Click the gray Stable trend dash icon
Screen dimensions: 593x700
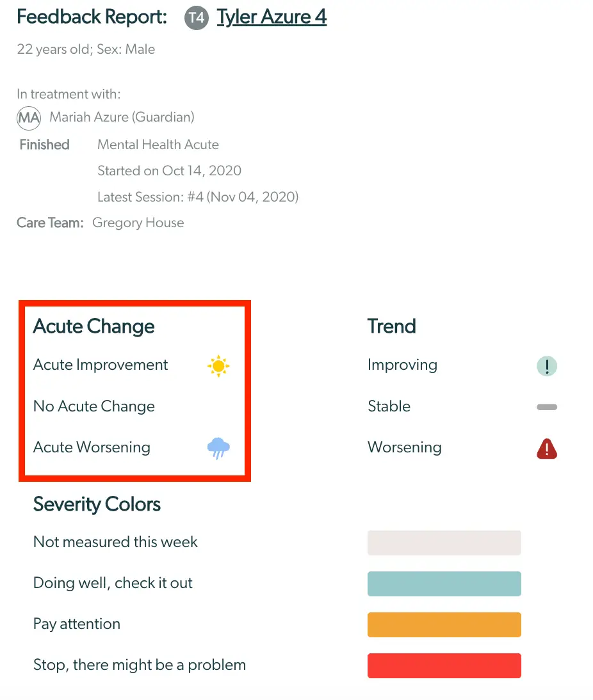[546, 407]
